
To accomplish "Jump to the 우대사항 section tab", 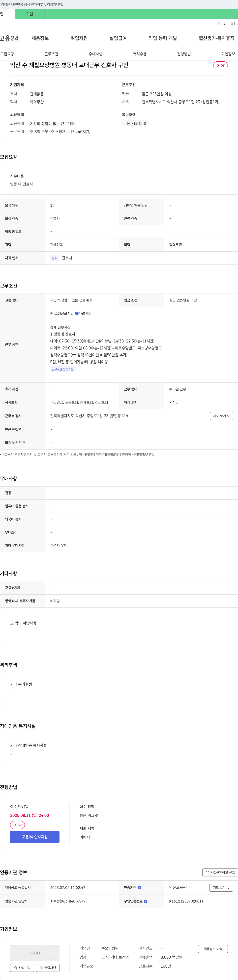I will (96, 54).
